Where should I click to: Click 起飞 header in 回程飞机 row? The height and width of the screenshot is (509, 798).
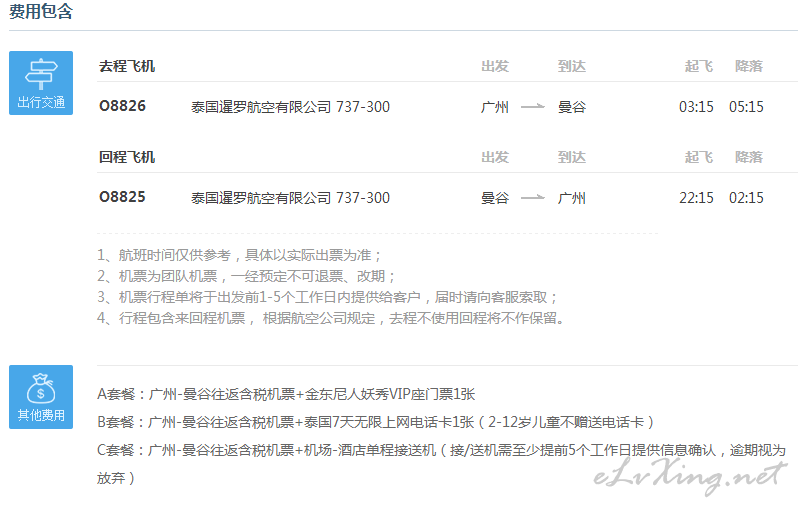pos(699,157)
